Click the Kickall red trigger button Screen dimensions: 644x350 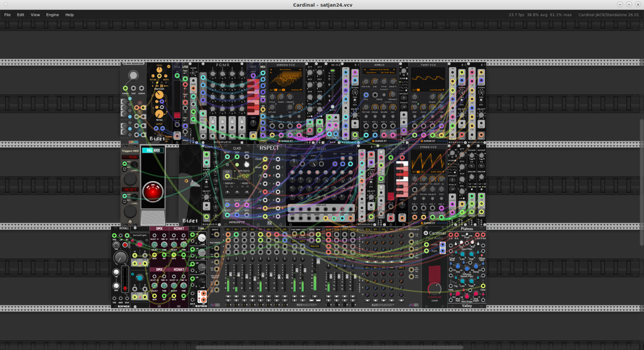click(125, 245)
